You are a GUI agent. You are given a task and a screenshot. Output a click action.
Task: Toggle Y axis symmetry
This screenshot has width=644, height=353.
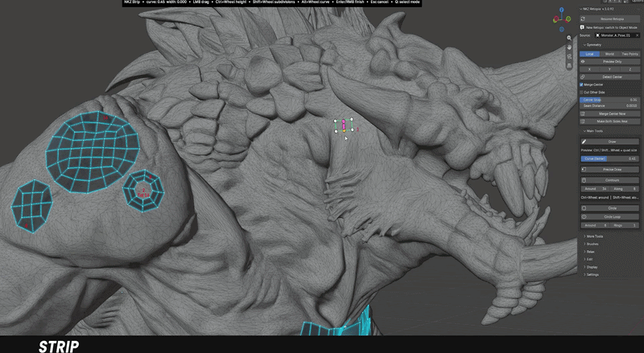pyautogui.click(x=609, y=69)
